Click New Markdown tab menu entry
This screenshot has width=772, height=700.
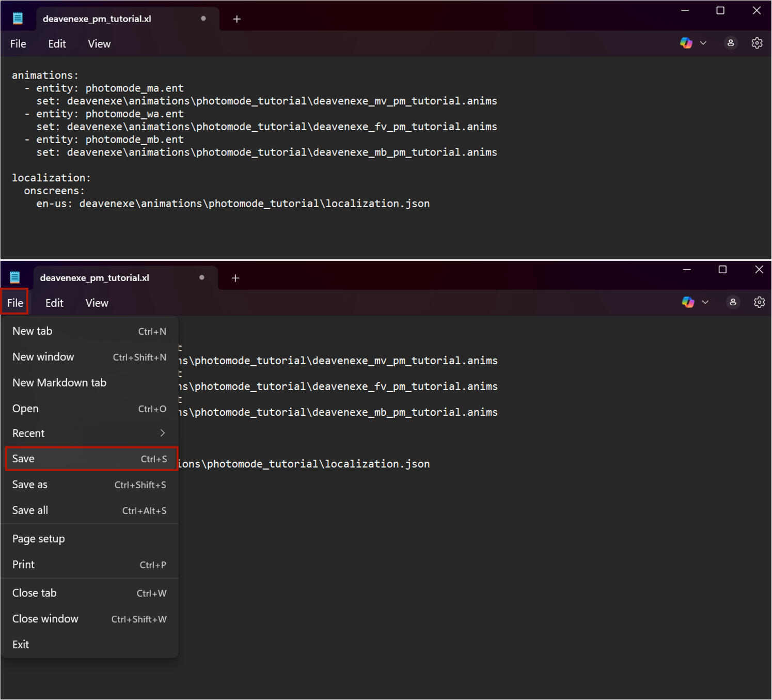(x=59, y=383)
